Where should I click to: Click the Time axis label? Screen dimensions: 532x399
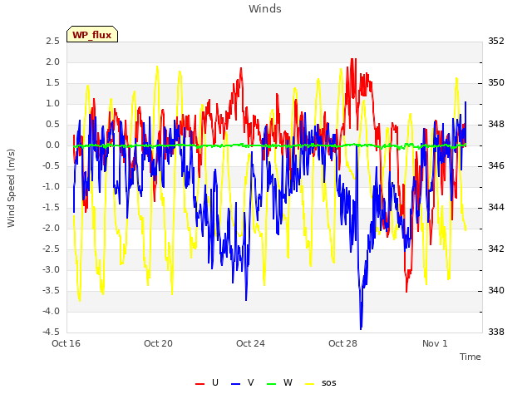point(470,357)
